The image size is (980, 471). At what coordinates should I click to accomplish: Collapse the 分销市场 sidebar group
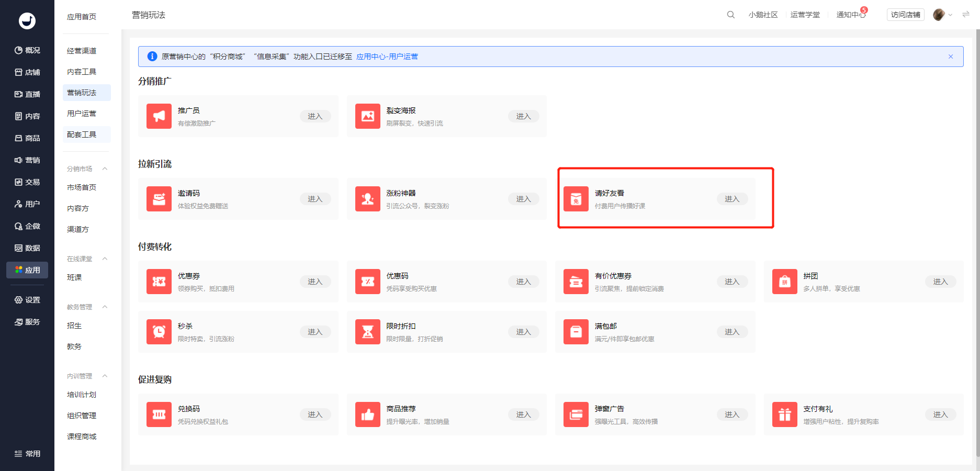105,169
